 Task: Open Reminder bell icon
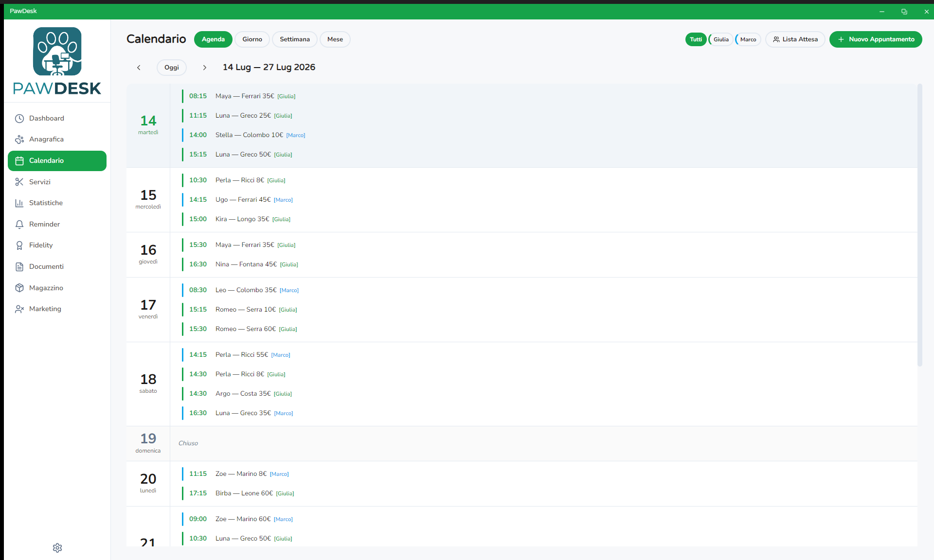coord(19,224)
